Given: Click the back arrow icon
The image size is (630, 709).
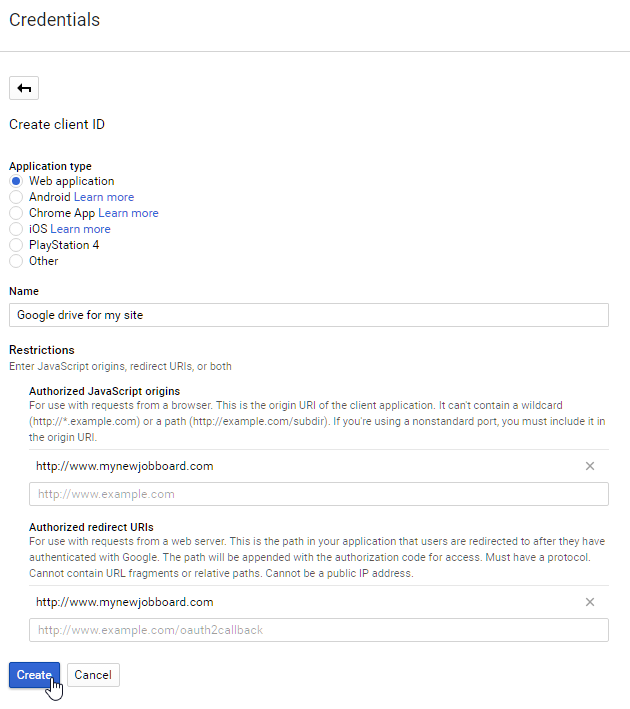Looking at the screenshot, I should [x=24, y=88].
